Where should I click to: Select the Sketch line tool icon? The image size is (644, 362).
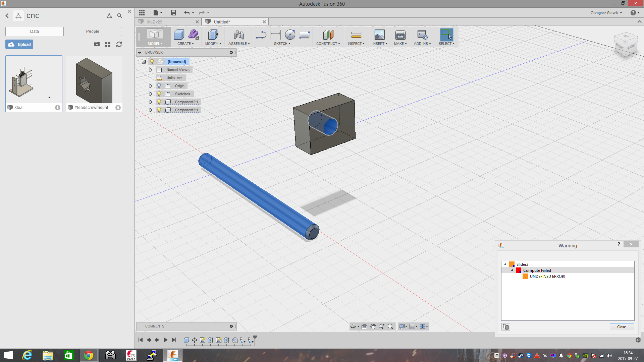[261, 35]
